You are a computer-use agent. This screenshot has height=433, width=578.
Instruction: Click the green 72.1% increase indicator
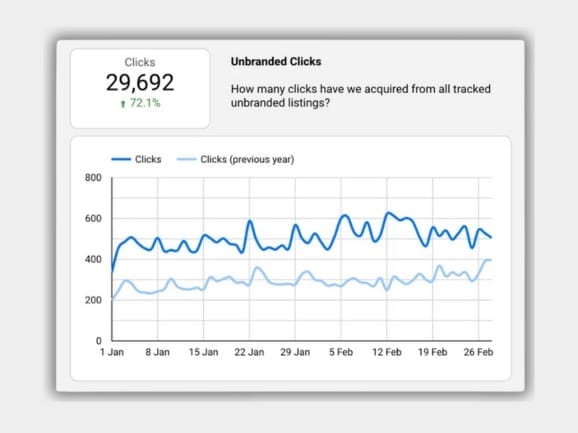click(140, 103)
